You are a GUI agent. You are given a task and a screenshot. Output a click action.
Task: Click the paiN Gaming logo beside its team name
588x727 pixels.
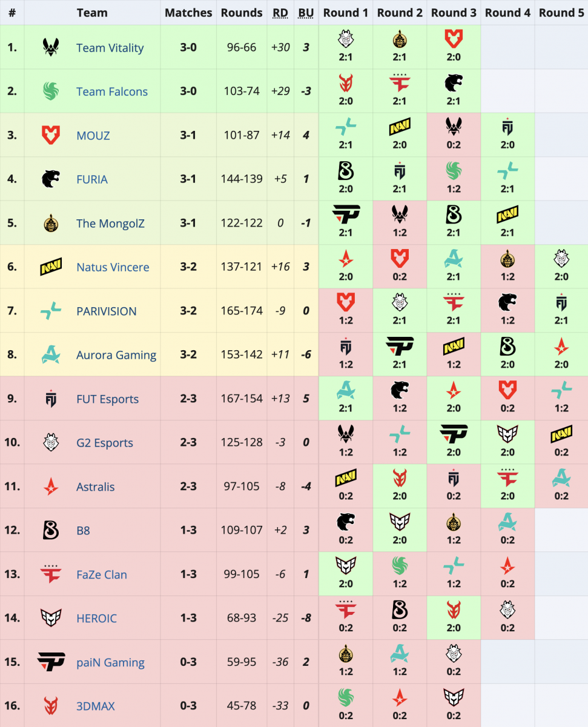(x=51, y=662)
